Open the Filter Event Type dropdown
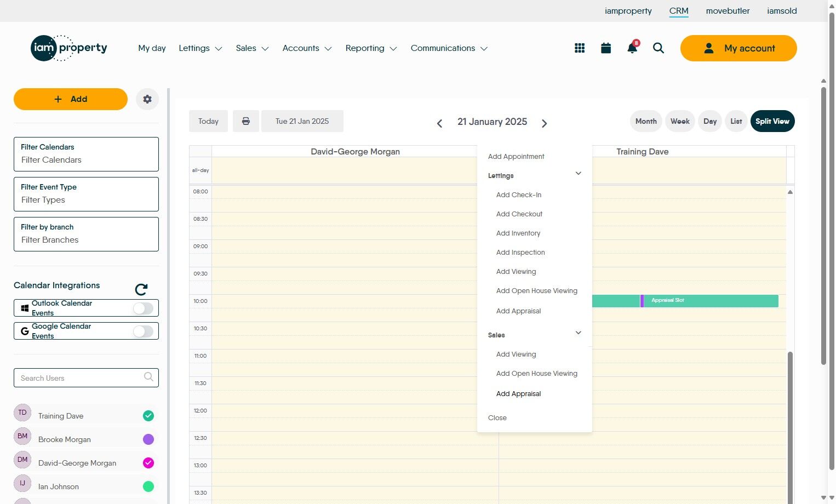Screen dimensions: 836x504 [x=86, y=194]
